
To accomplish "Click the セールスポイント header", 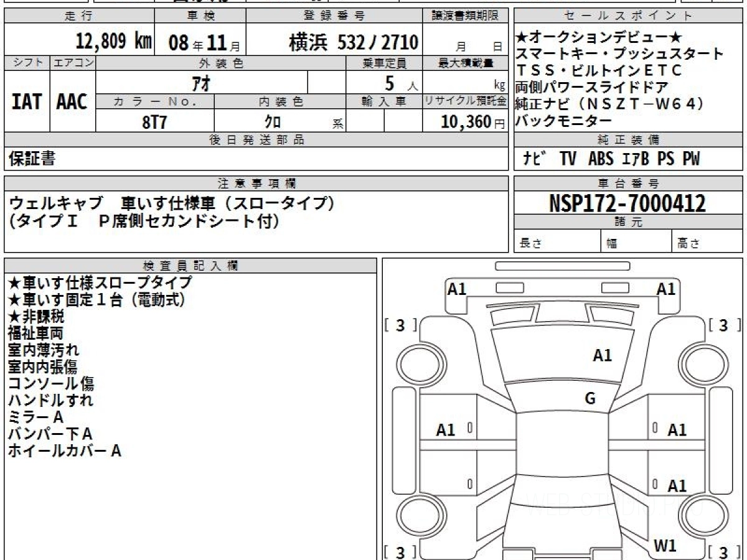I will [x=629, y=16].
